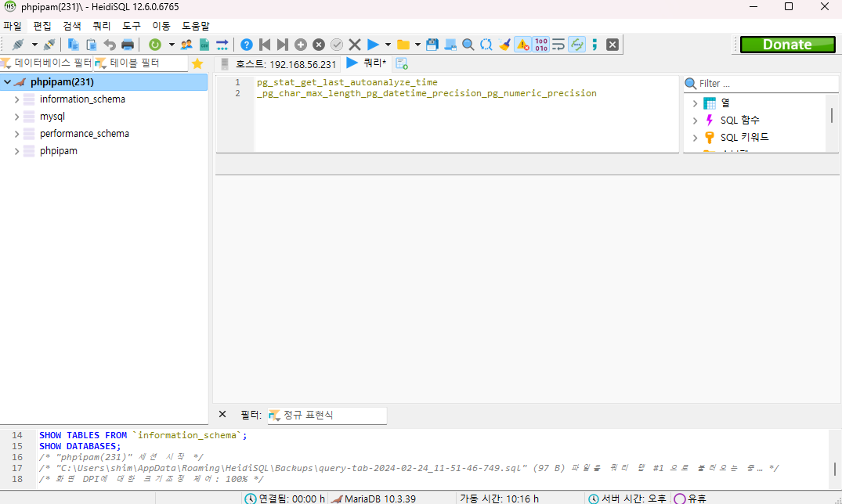The height and width of the screenshot is (504, 842).
Task: Click the yellow load SQL file folder icon
Action: [x=403, y=45]
